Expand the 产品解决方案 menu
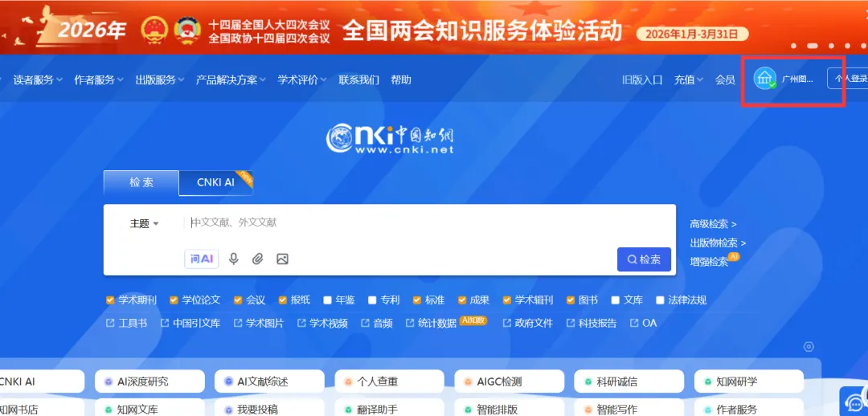Viewport: 868px width, 416px height. tap(231, 80)
